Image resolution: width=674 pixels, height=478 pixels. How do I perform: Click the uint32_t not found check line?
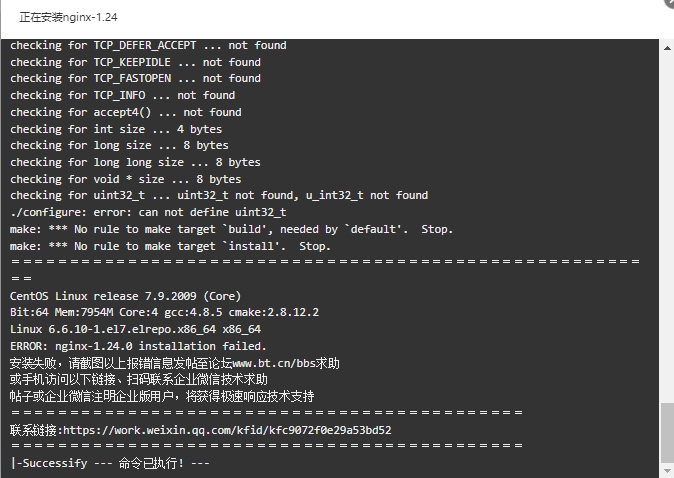coord(219,196)
